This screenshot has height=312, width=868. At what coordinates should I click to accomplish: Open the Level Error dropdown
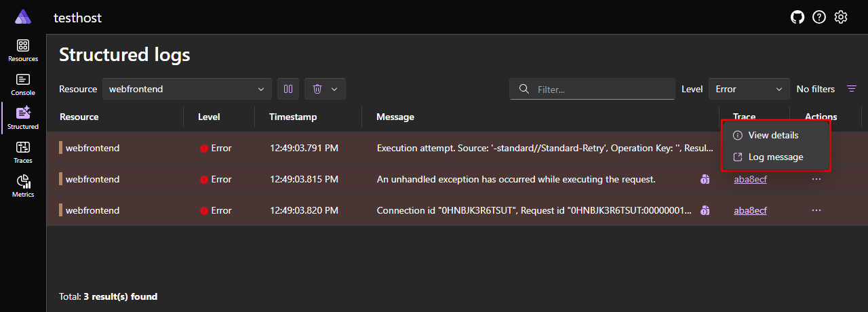749,89
